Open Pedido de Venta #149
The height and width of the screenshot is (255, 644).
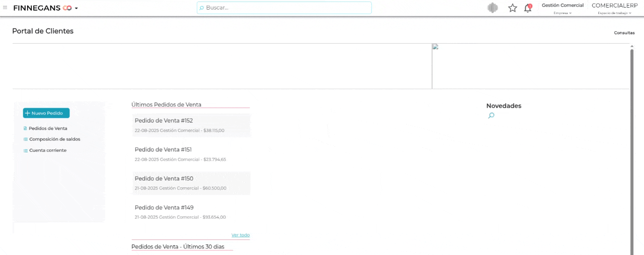(x=164, y=208)
